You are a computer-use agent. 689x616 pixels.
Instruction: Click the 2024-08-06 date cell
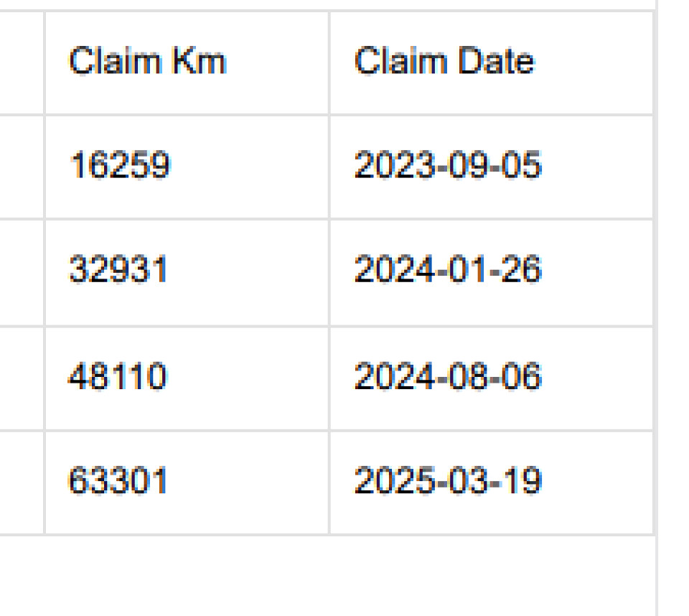coord(447,377)
